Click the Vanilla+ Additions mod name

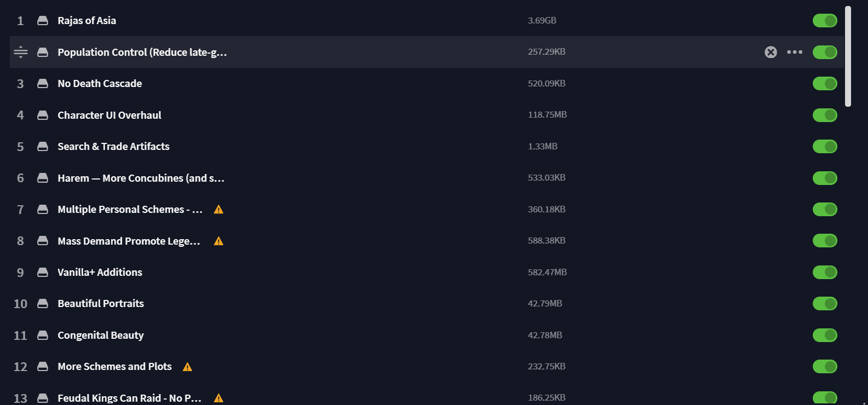(x=100, y=272)
